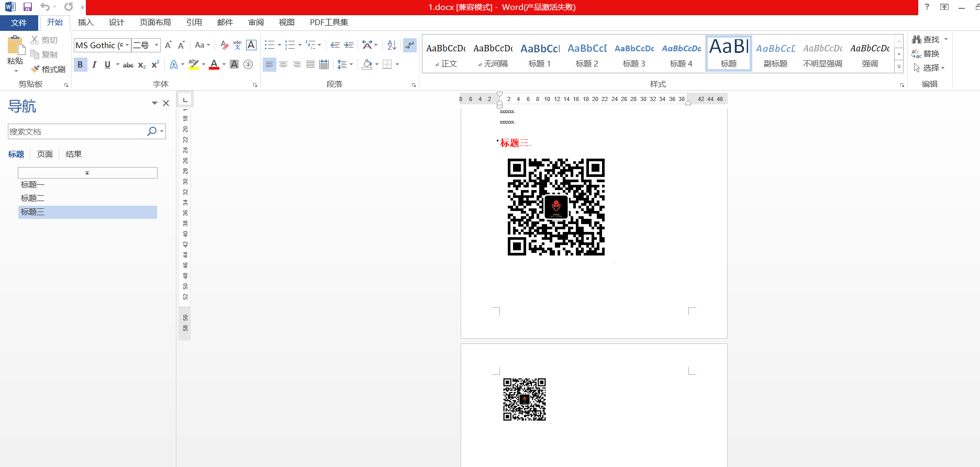The image size is (980, 467).
Task: Shrink the font size with the smaller A icon
Action: coord(181,45)
